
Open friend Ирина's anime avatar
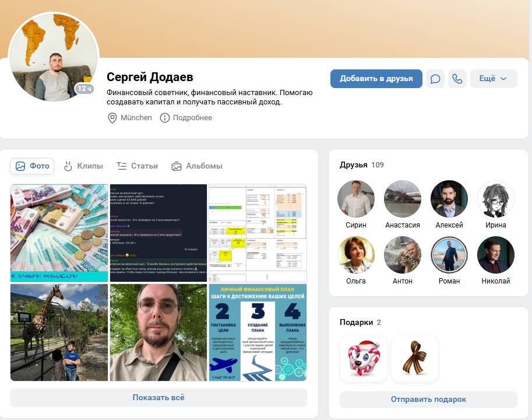(x=496, y=199)
